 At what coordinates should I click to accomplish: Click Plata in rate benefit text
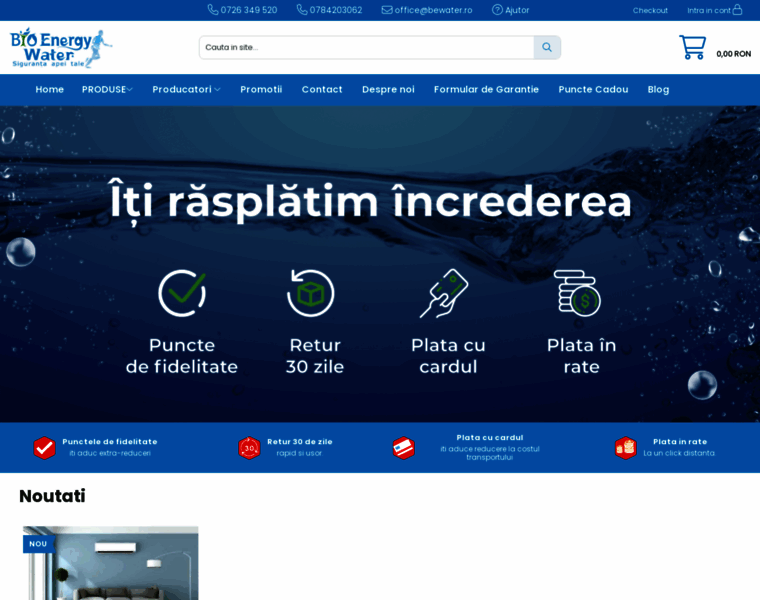pos(680,442)
